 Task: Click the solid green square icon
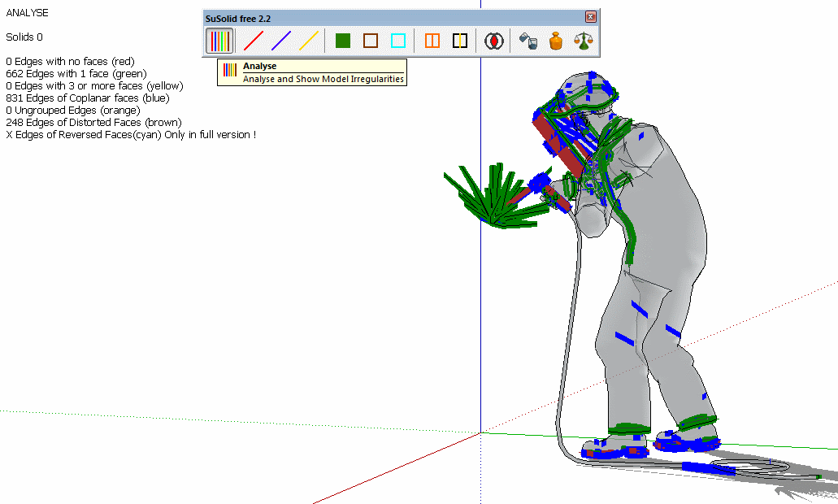click(343, 41)
